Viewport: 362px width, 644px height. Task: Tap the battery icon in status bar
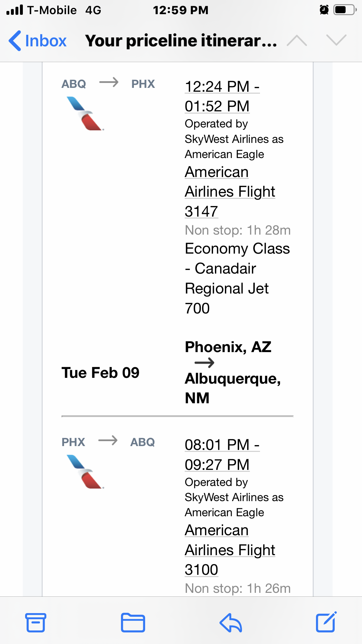click(345, 10)
